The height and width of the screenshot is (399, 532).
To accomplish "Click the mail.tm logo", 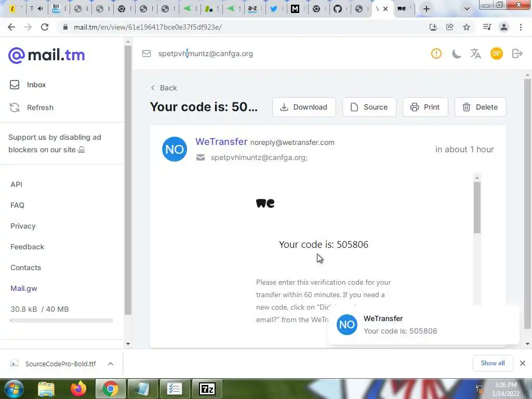I will pyautogui.click(x=46, y=55).
